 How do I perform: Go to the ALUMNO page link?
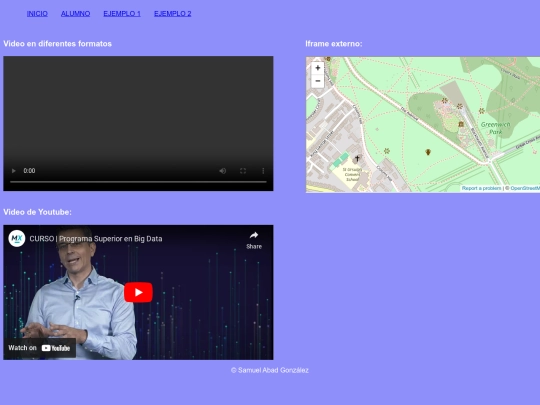click(75, 14)
